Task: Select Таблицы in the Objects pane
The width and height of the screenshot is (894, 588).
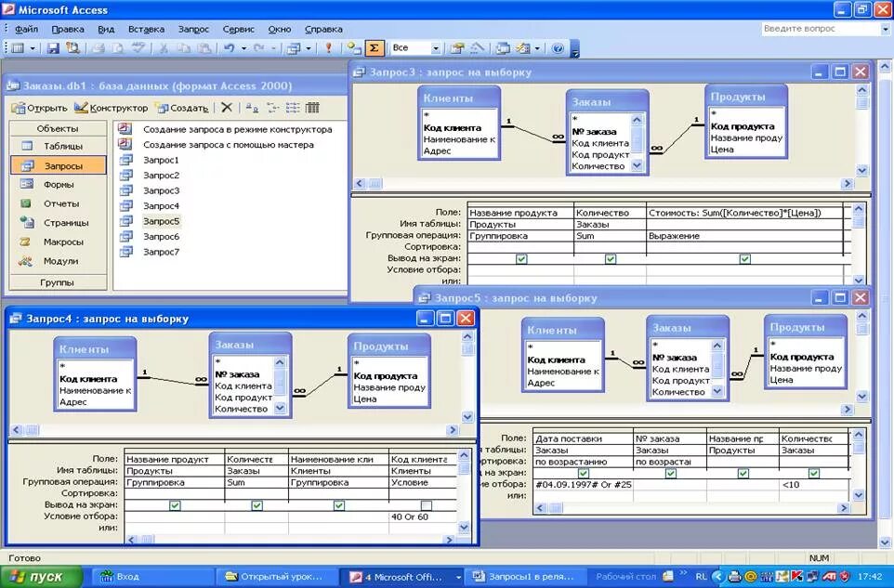Action: pyautogui.click(x=59, y=147)
